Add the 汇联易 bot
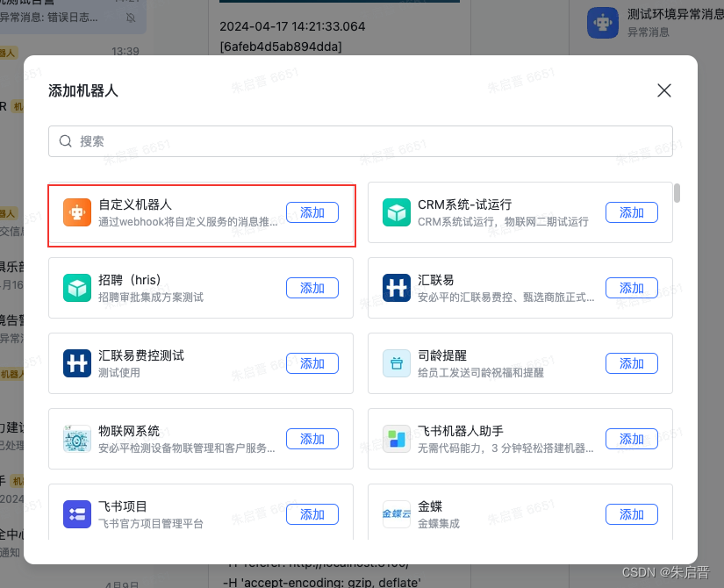Viewport: 724px width, 588px height. tap(632, 288)
